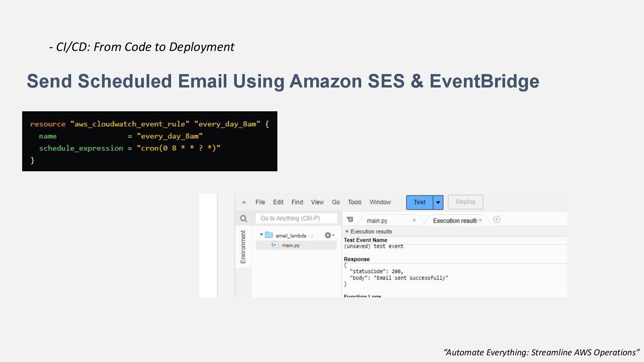Collapse the menu bar arrow icon
The width and height of the screenshot is (644, 362).
pos(244,202)
